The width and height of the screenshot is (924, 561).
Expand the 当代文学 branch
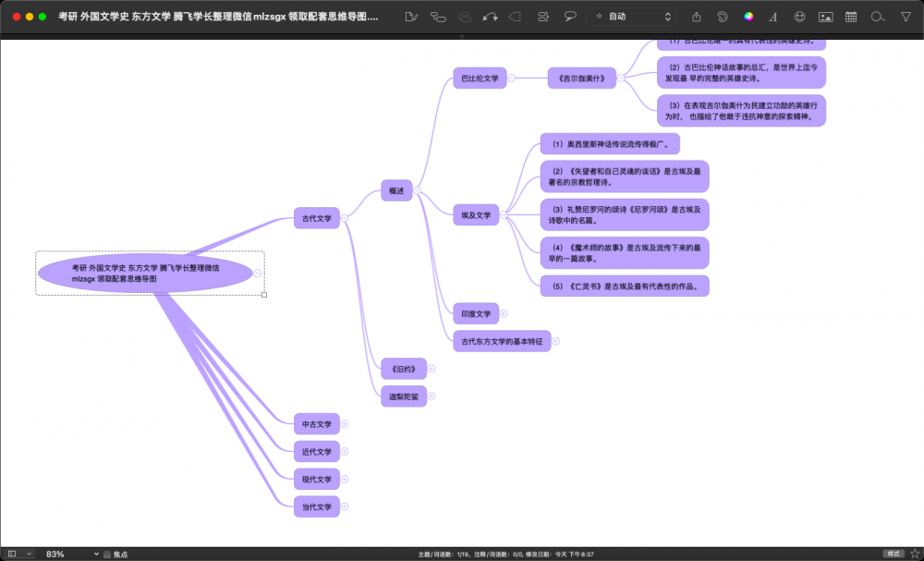click(344, 506)
